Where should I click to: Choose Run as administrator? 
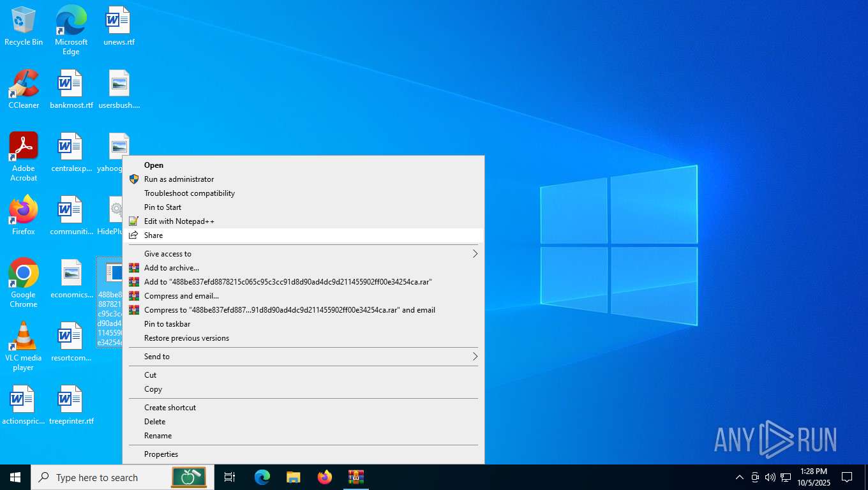pos(303,179)
